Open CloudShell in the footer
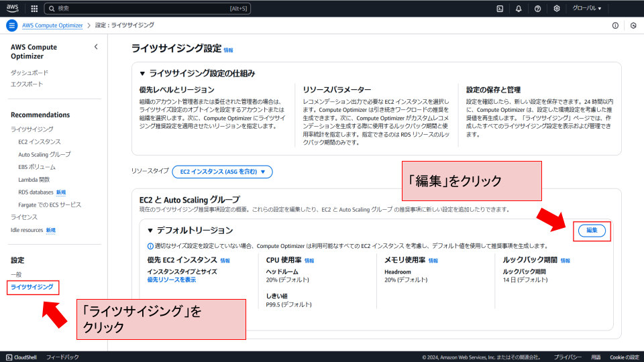Screen dimensions: 644x362 click(x=21, y=357)
